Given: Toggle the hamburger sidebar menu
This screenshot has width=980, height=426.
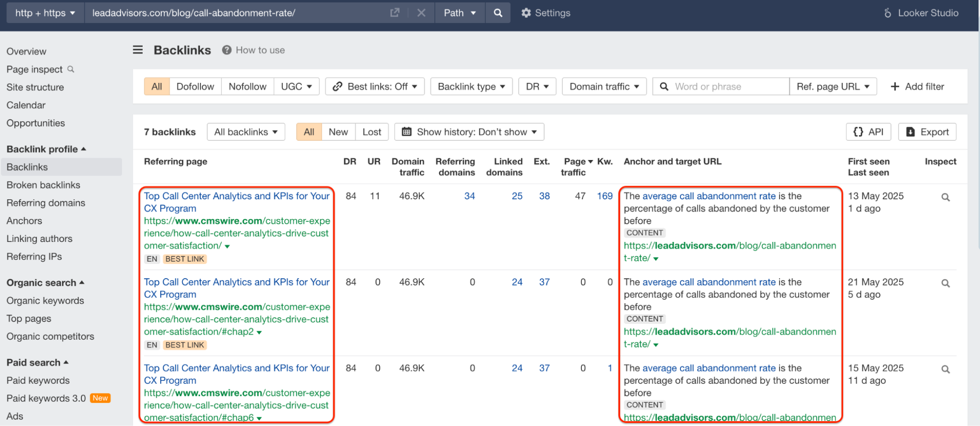Looking at the screenshot, I should point(138,50).
